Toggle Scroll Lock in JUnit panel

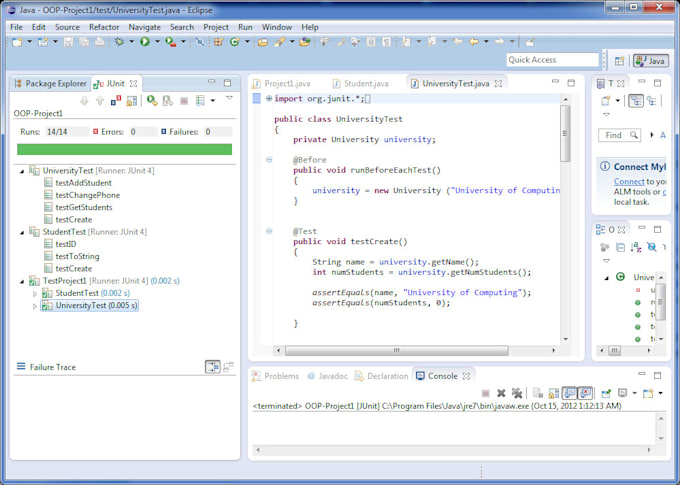pyautogui.click(x=133, y=100)
